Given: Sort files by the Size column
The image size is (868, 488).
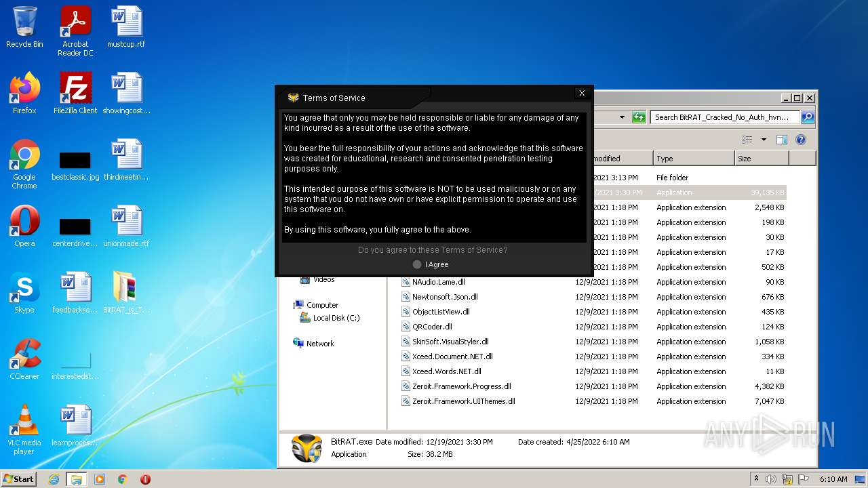Looking at the screenshot, I should (762, 159).
